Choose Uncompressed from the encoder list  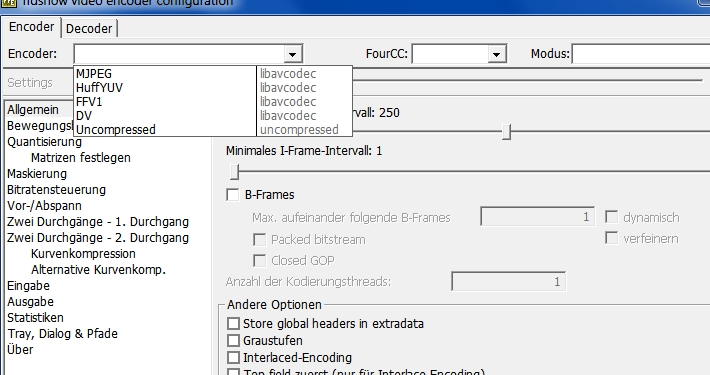click(213, 130)
